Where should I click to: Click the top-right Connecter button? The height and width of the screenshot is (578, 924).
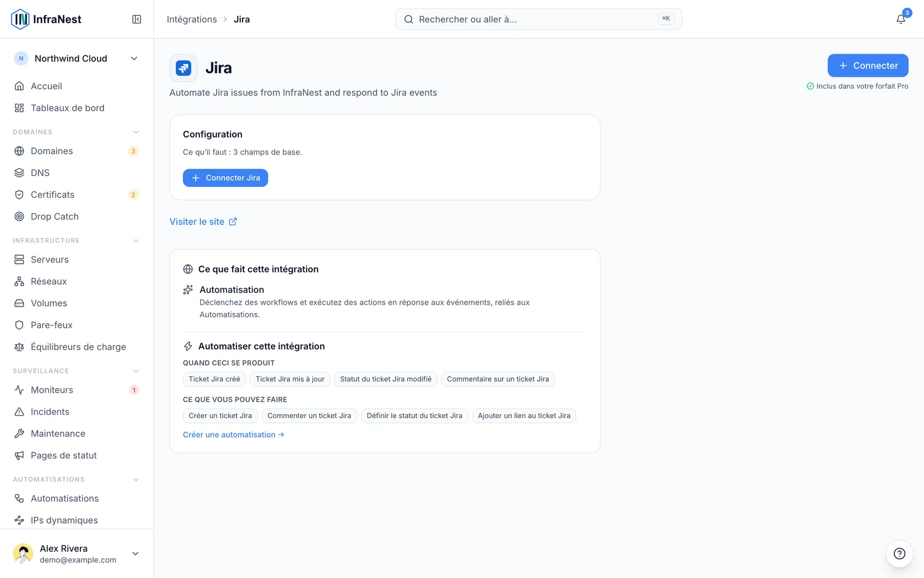[x=868, y=66]
